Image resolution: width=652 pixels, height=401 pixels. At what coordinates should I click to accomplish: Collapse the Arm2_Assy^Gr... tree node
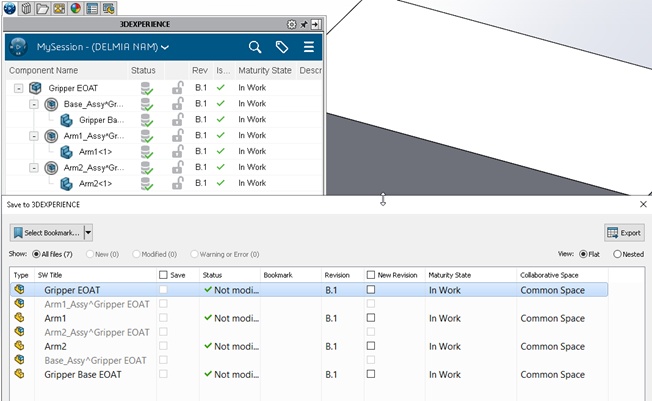(x=34, y=168)
